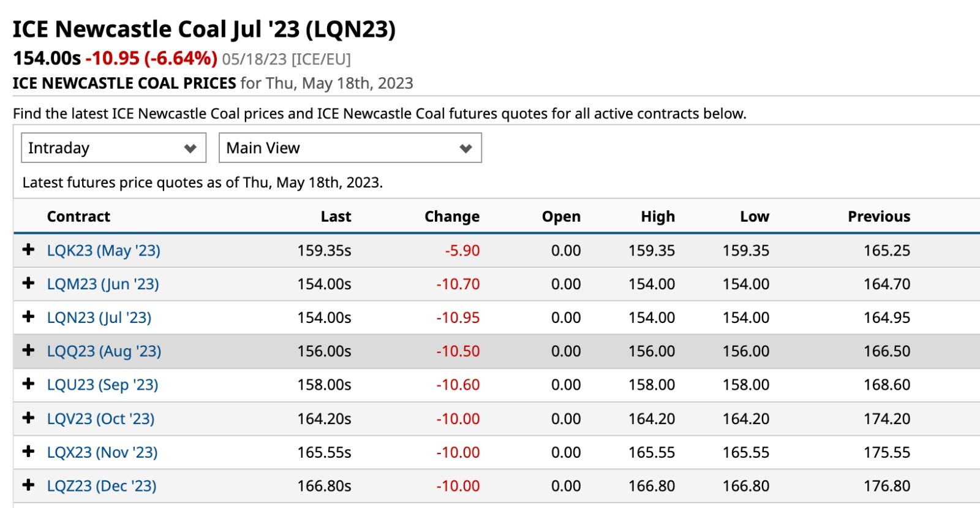Click the -10.60 change value
980x508 pixels.
[x=458, y=385]
